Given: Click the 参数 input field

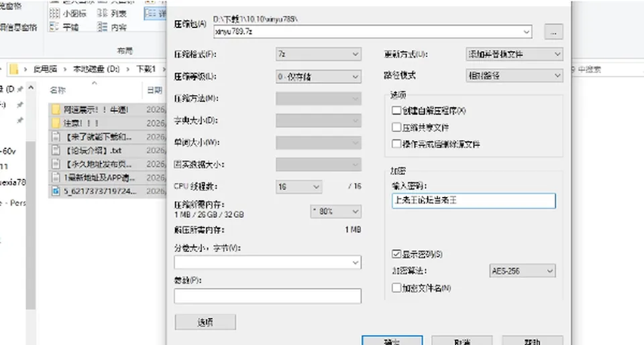Looking at the screenshot, I should pyautogui.click(x=268, y=296).
